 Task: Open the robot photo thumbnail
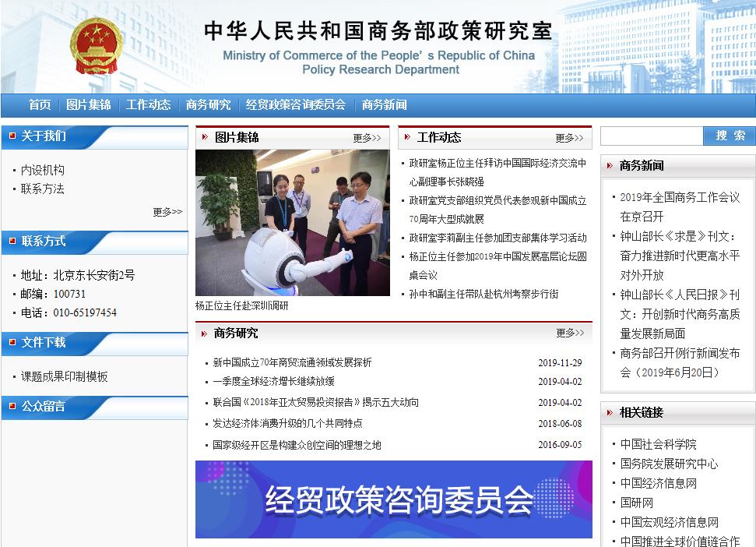[292, 223]
